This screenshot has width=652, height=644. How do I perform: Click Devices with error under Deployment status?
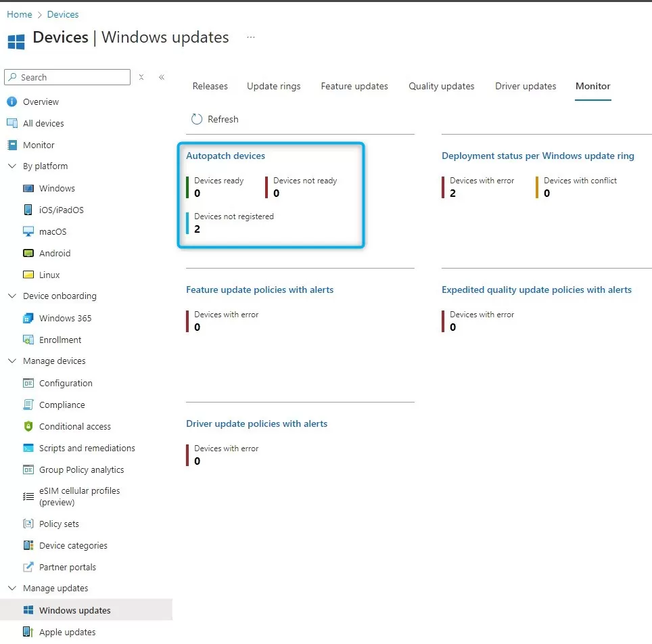[x=482, y=181]
